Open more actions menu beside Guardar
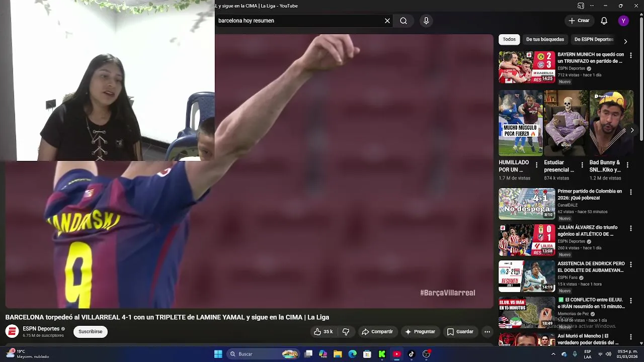The width and height of the screenshot is (644, 362). click(487, 332)
